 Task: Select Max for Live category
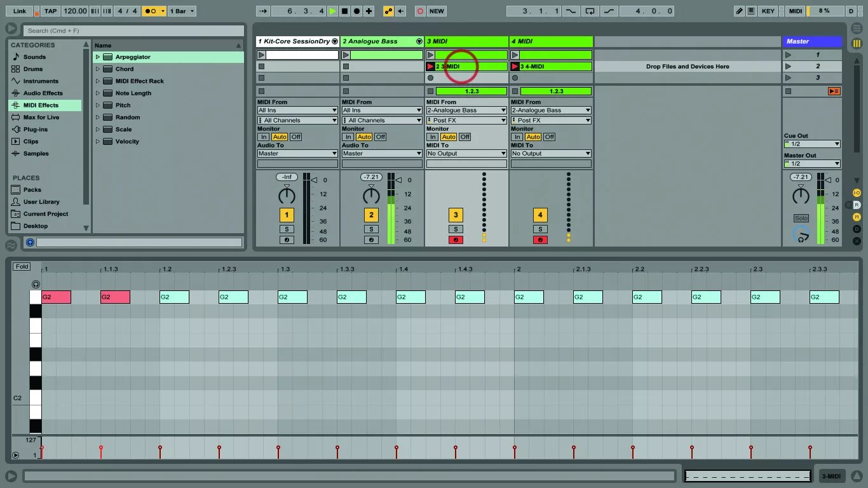[41, 117]
